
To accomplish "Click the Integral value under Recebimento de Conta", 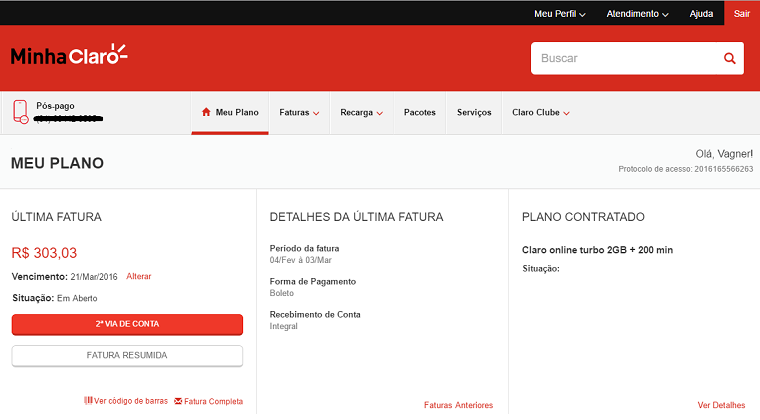I will pos(284,326).
